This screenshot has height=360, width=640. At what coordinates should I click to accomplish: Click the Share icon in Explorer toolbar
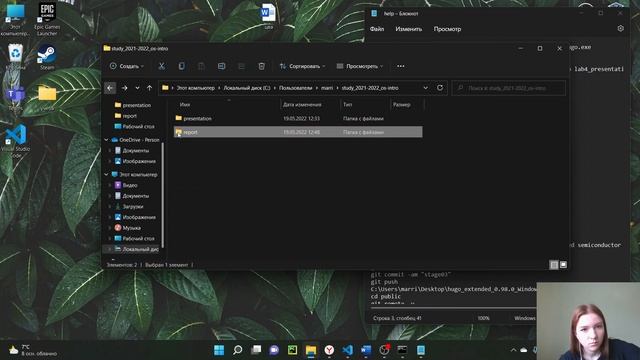click(x=242, y=66)
